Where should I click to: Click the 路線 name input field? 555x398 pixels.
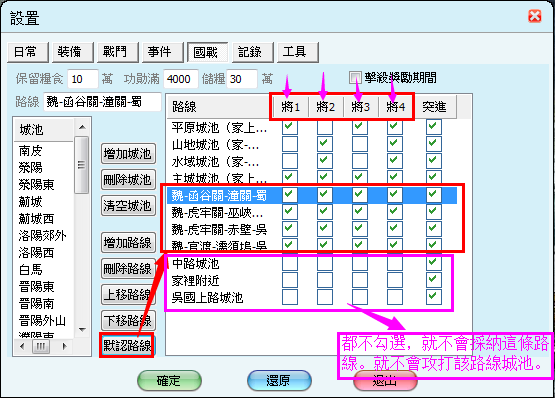[x=102, y=102]
